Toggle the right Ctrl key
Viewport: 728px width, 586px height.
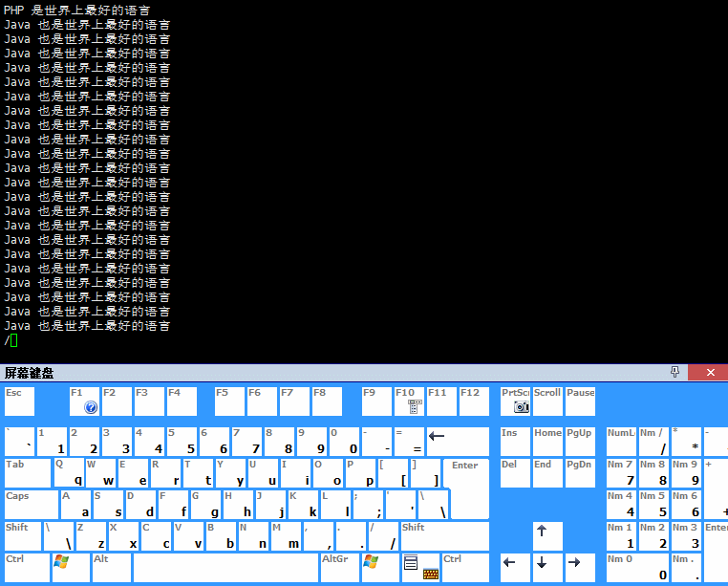click(x=465, y=568)
